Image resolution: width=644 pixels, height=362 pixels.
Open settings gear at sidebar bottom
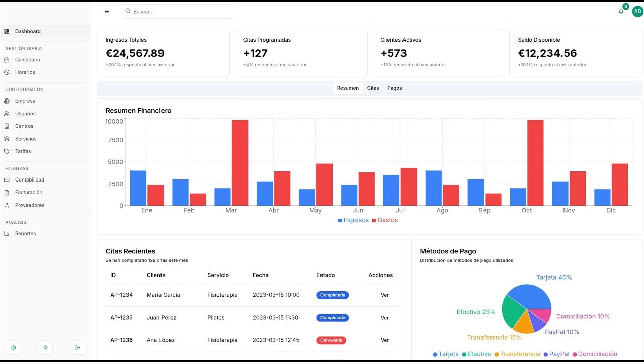click(14, 347)
